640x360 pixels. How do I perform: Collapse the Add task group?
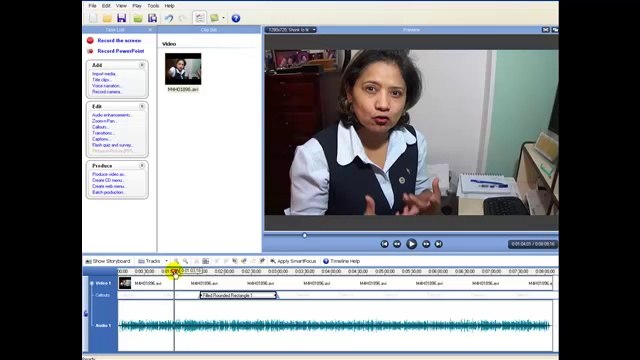142,65
